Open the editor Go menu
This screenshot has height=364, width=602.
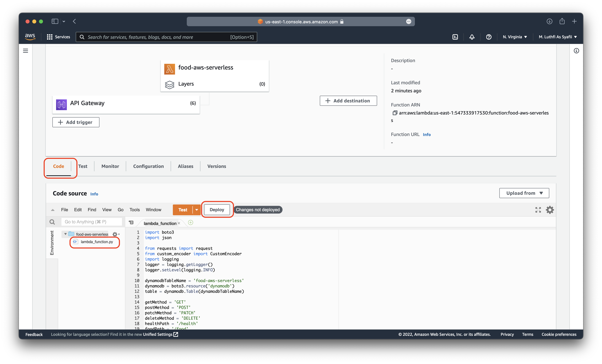(120, 210)
